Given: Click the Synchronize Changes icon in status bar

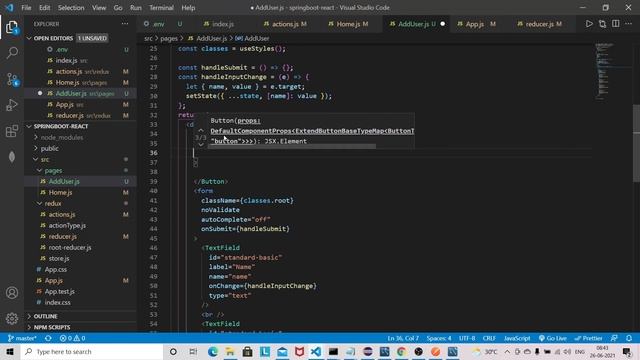Looking at the screenshot, I should click(48, 338).
